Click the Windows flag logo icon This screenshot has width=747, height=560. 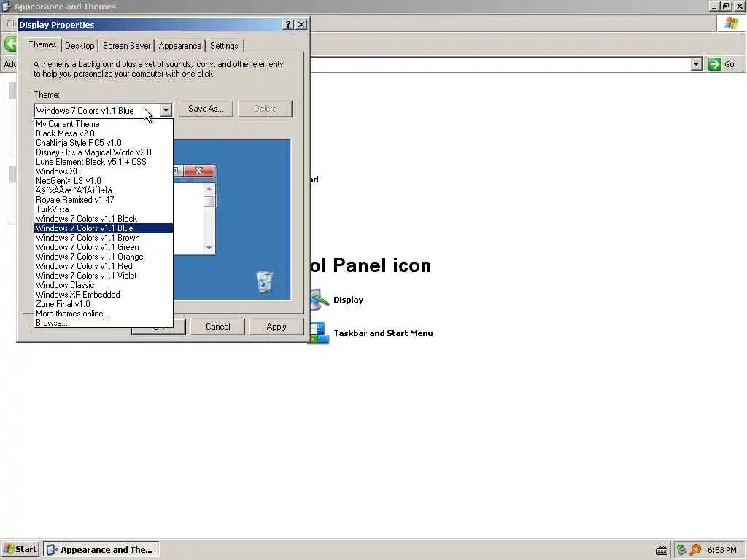pyautogui.click(x=731, y=23)
